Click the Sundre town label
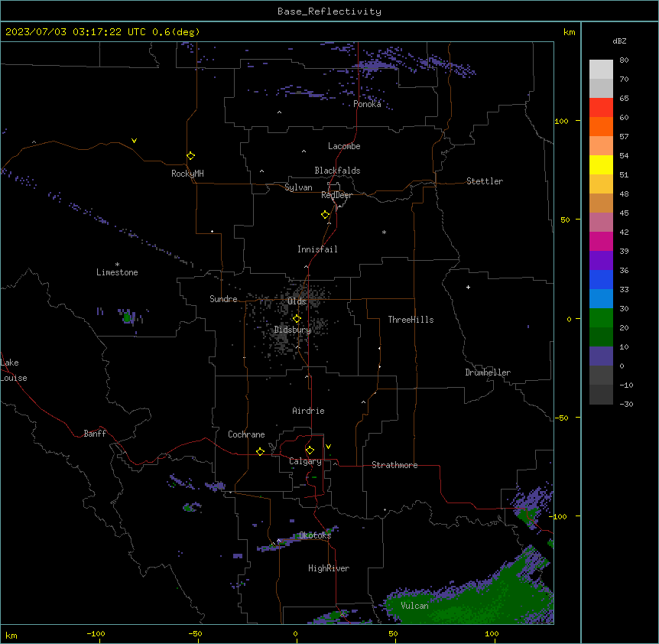 click(223, 299)
